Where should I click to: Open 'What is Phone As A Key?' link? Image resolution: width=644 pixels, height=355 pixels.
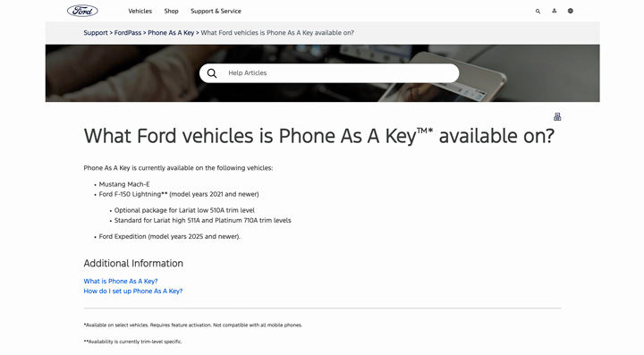(x=121, y=281)
